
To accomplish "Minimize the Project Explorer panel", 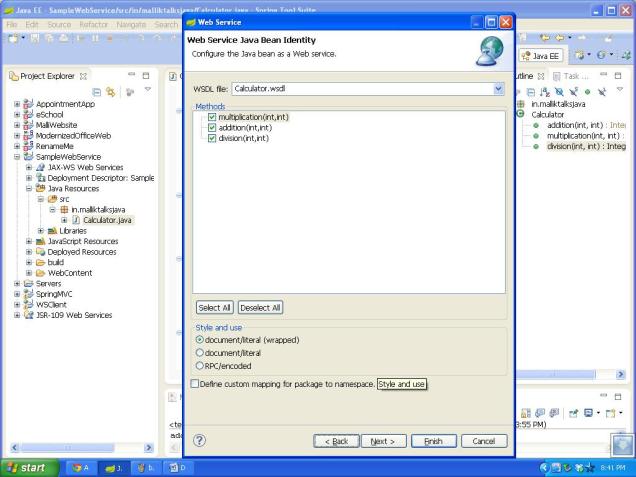I will click(x=131, y=75).
